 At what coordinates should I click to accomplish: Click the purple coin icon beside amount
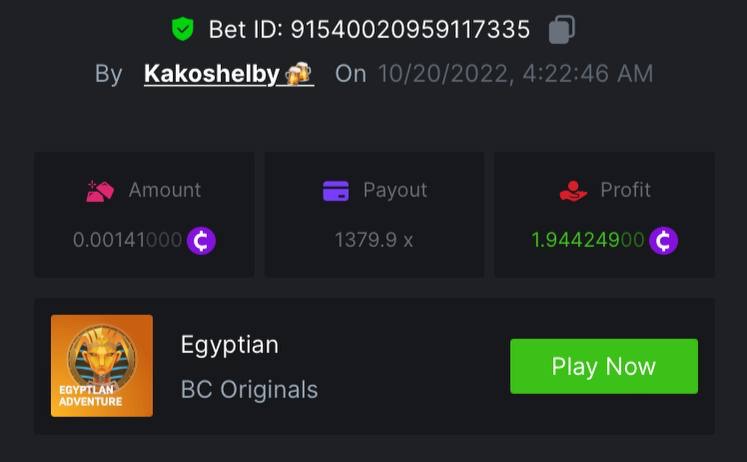[201, 240]
